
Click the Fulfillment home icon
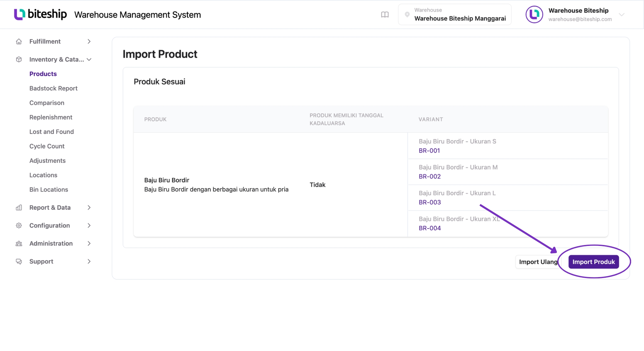(19, 42)
